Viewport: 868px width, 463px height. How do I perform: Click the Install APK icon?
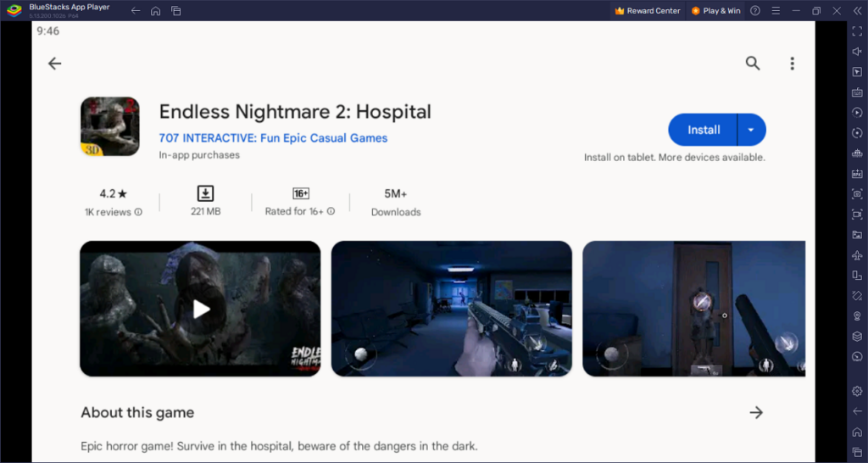click(x=857, y=173)
